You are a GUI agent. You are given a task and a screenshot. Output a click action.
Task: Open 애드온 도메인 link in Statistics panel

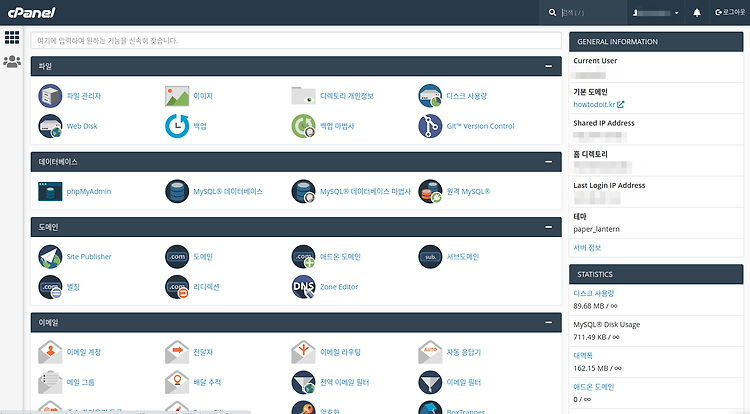coord(594,387)
